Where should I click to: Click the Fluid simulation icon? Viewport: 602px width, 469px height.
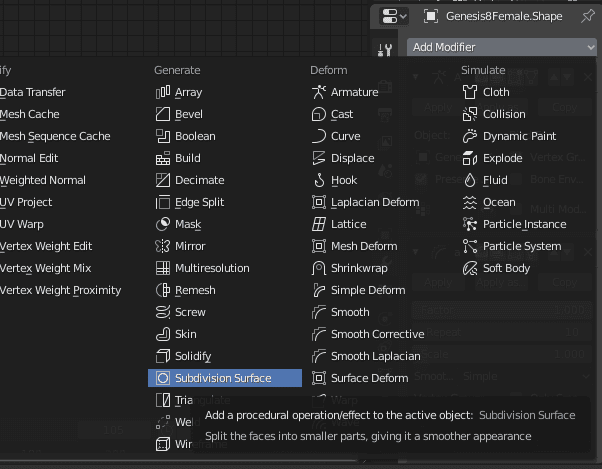[x=470, y=180]
